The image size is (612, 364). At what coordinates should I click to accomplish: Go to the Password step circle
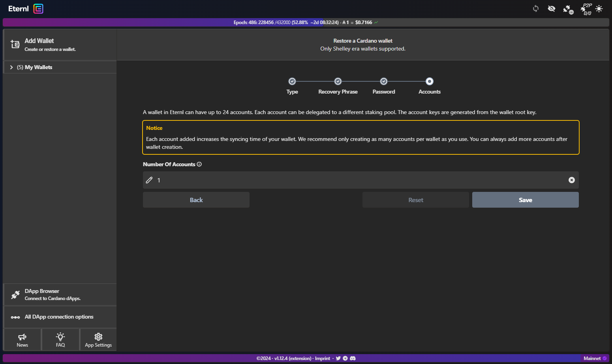pos(384,81)
